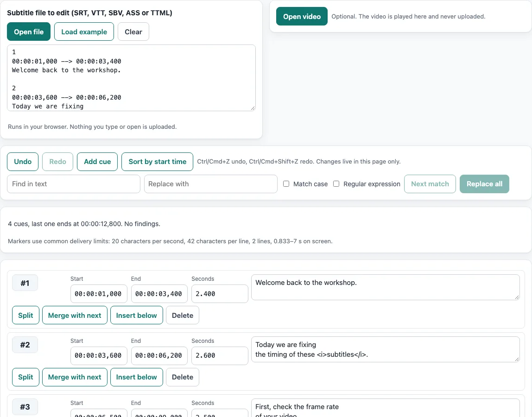This screenshot has height=417, width=532.
Task: Add a new cue
Action: 97,162
